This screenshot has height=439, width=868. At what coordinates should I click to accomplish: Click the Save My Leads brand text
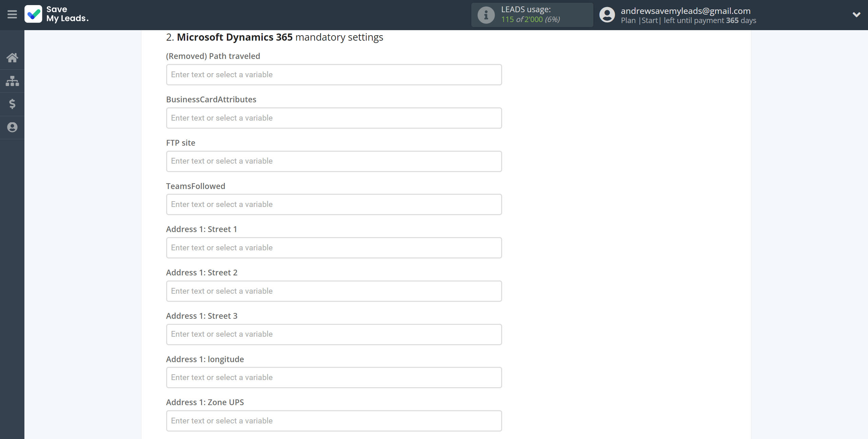pos(67,14)
